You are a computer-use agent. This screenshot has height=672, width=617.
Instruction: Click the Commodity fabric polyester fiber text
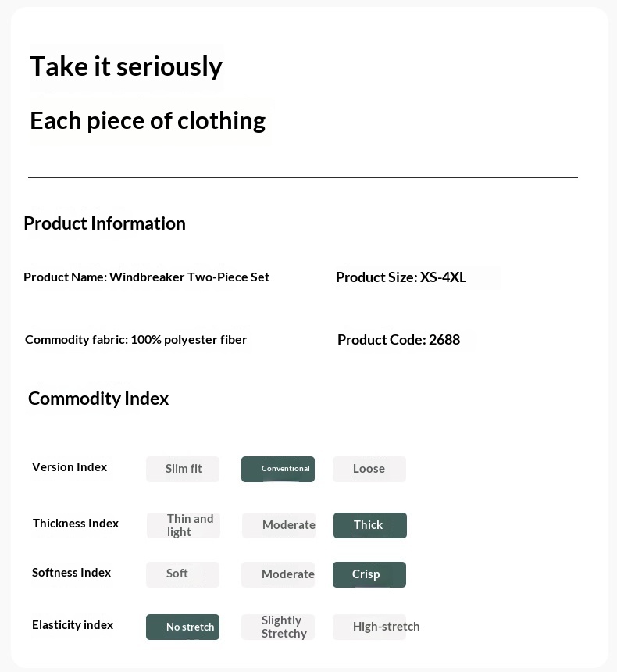click(136, 340)
